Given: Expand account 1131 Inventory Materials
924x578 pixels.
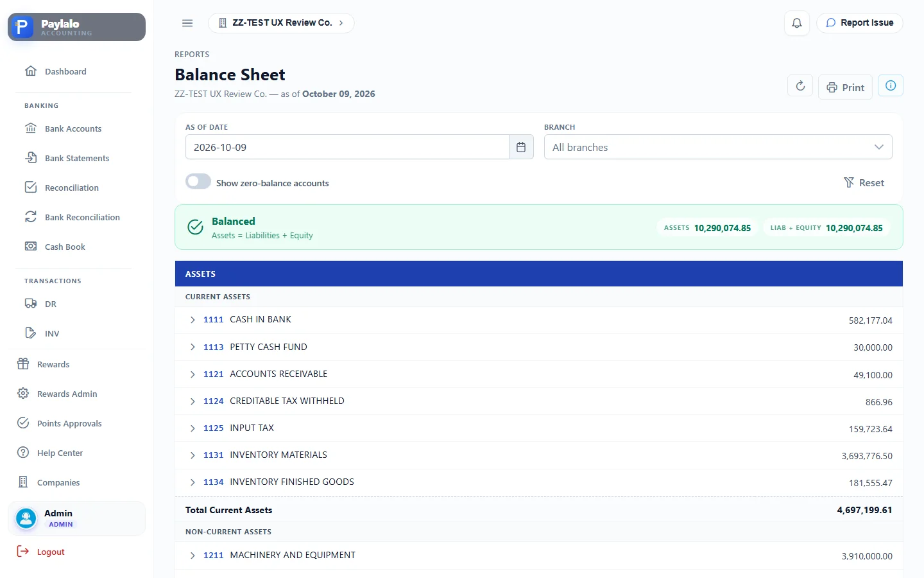Looking at the screenshot, I should tap(193, 455).
